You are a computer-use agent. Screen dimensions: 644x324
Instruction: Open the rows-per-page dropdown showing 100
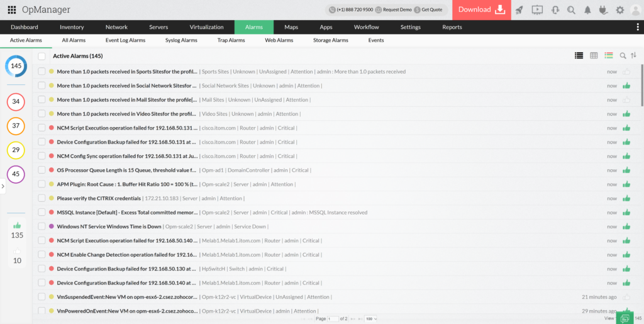point(370,319)
